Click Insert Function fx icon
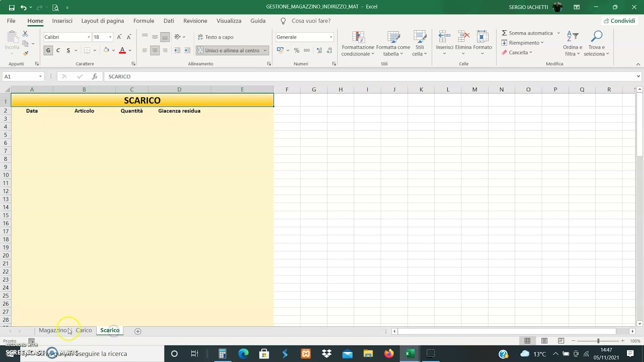Screen dimensions: 644x362 [x=95, y=76]
